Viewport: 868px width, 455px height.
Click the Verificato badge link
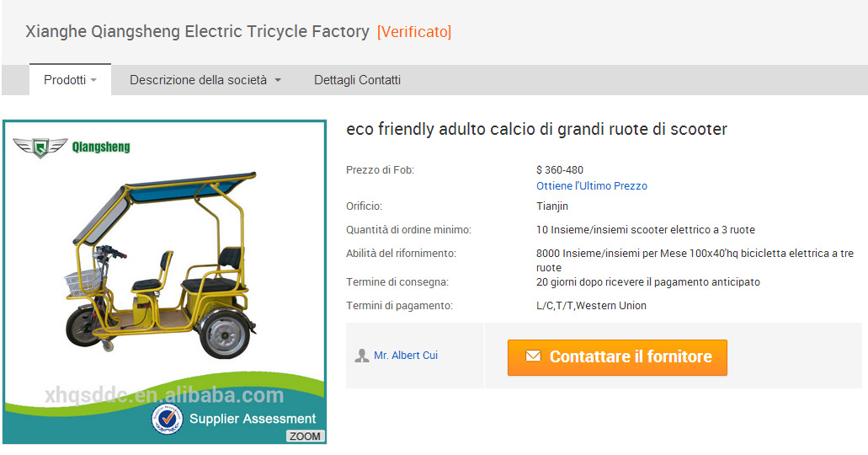pos(414,32)
